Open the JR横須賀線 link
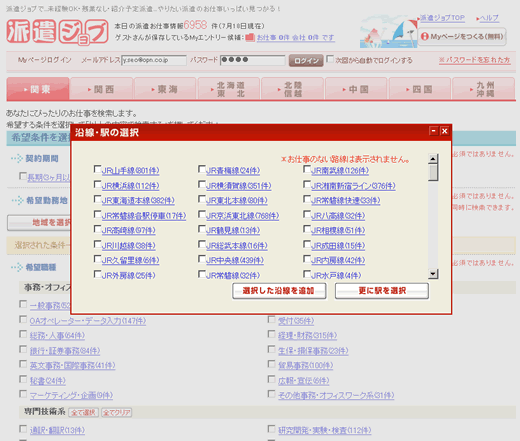This screenshot has height=441, width=520. [x=239, y=186]
